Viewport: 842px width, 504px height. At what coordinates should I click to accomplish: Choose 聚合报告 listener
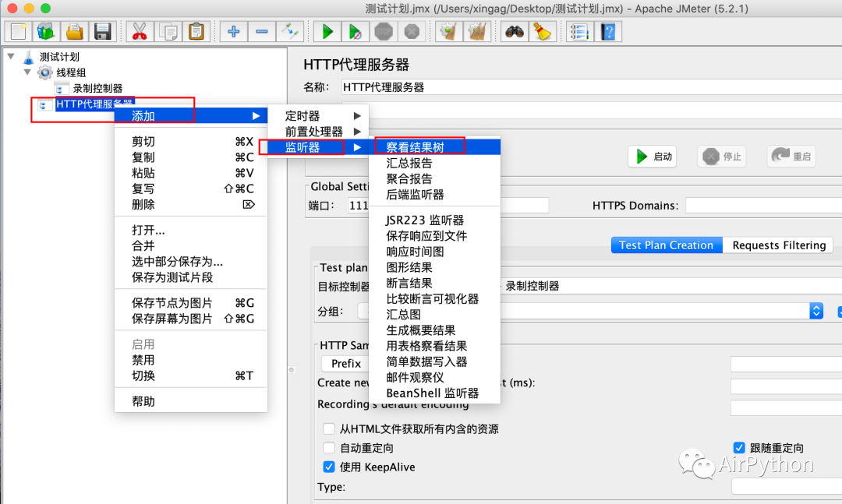[x=435, y=178]
